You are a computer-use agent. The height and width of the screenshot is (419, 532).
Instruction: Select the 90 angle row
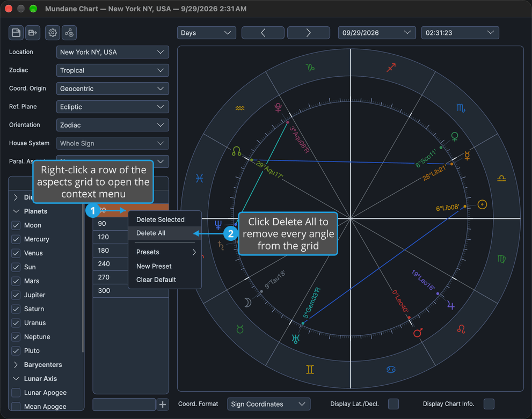[x=111, y=224]
